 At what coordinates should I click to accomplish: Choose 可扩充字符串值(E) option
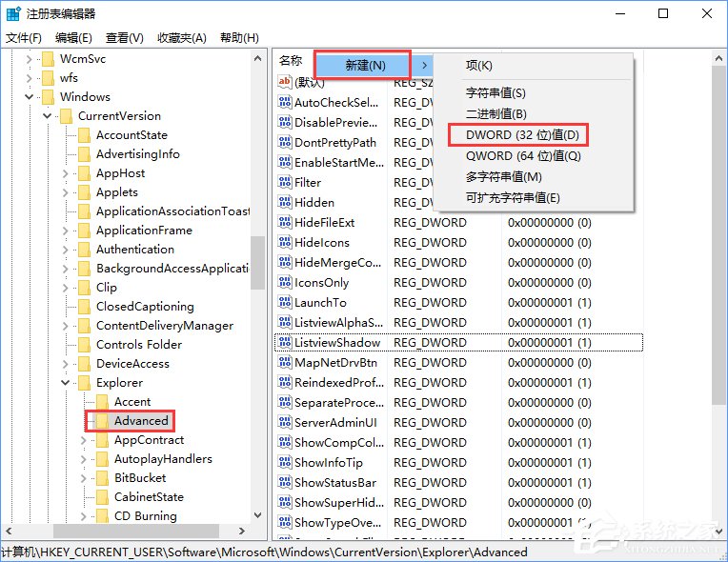[x=513, y=198]
